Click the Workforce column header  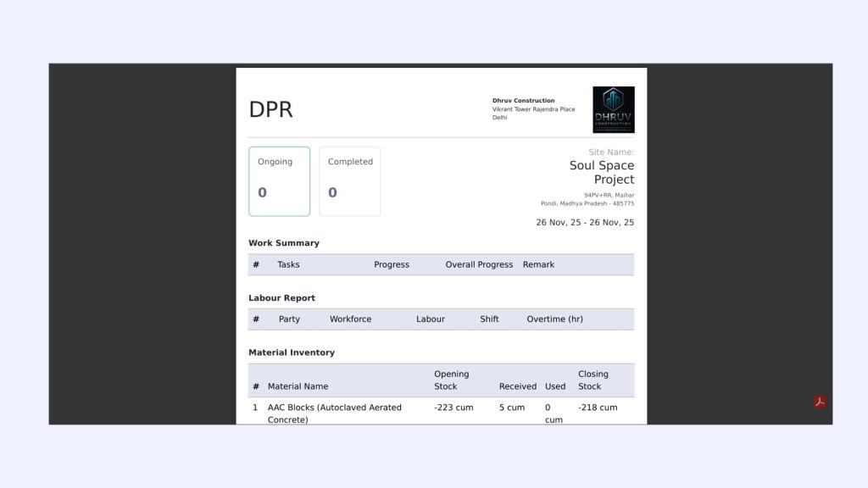coord(350,319)
